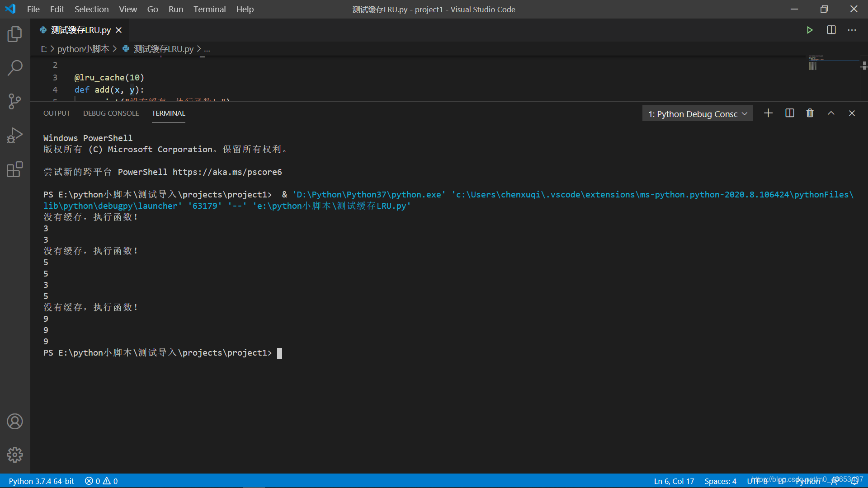Screen dimensions: 868x488
Task: Open the Python Debug Console terminal dropdown
Action: click(x=698, y=114)
